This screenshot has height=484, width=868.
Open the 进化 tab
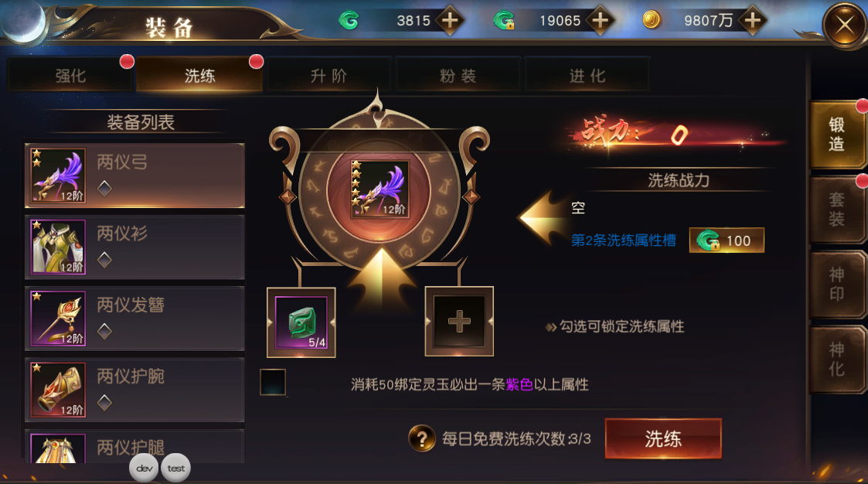[587, 75]
